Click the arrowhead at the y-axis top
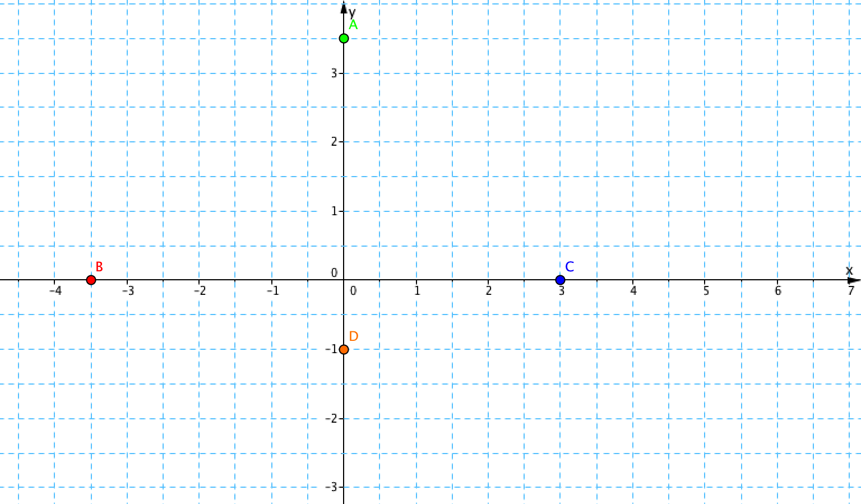The width and height of the screenshot is (861, 504). pyautogui.click(x=344, y=8)
